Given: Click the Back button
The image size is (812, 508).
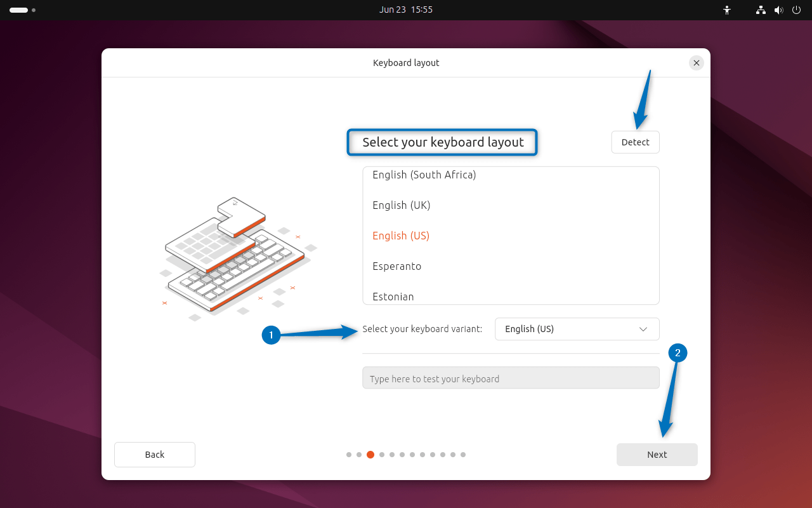Looking at the screenshot, I should (x=154, y=454).
